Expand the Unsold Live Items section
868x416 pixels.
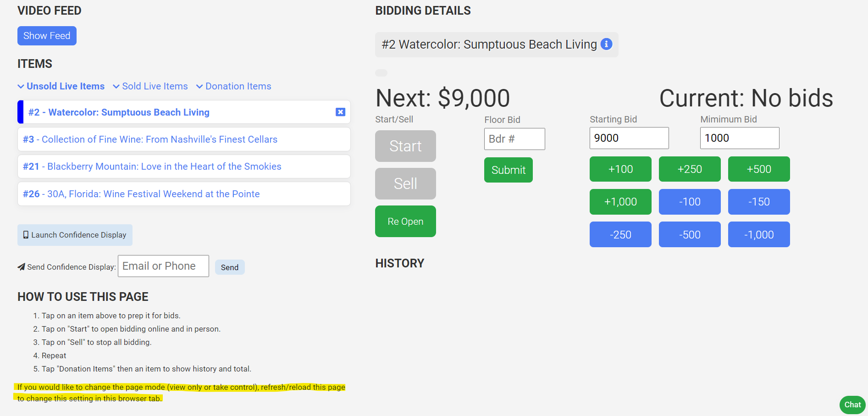[x=61, y=86]
